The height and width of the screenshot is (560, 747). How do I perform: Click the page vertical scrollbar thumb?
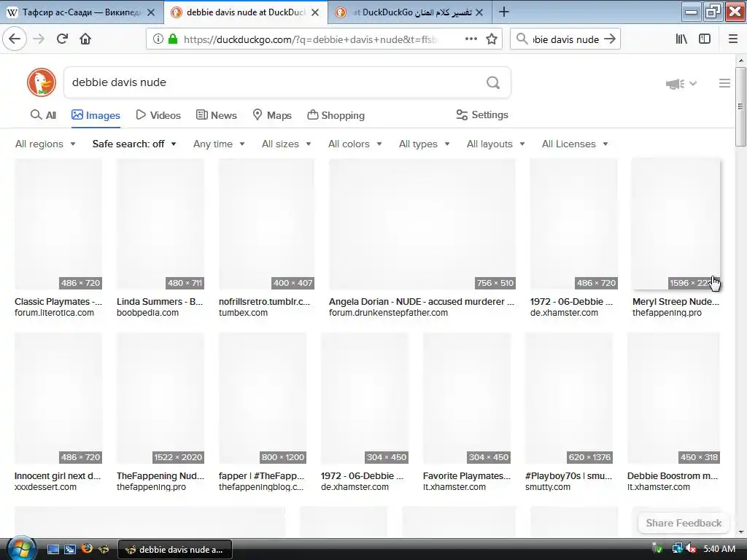(x=740, y=106)
